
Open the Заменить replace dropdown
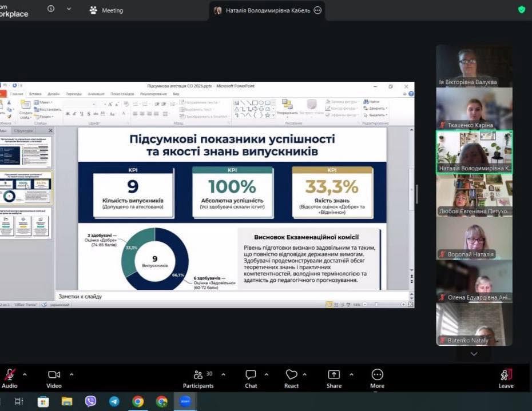point(375,109)
